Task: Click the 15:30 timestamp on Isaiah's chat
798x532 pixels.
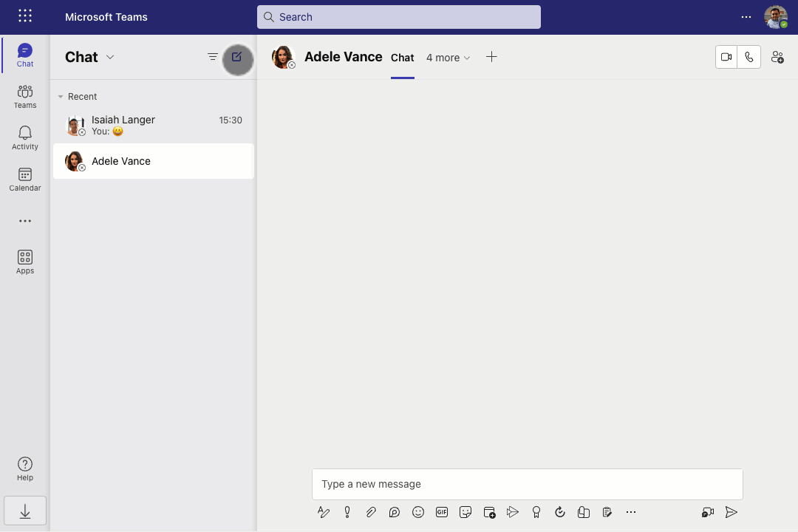Action: tap(231, 120)
